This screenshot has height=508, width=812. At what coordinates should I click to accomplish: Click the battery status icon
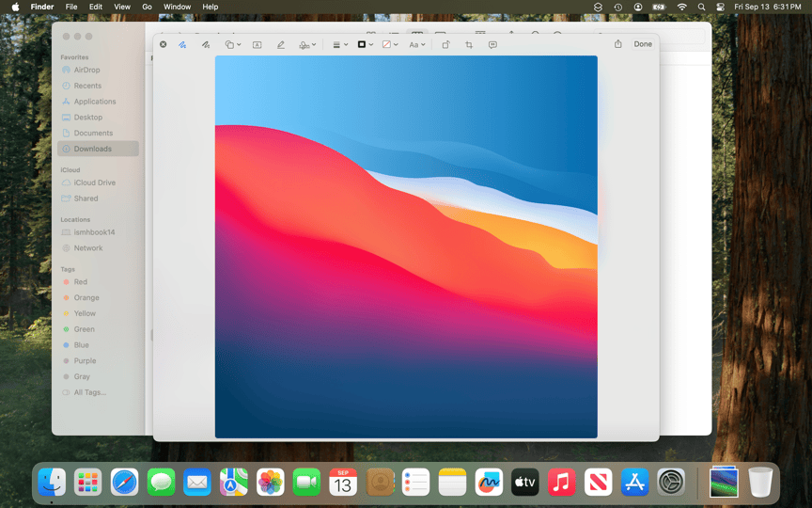tap(659, 7)
